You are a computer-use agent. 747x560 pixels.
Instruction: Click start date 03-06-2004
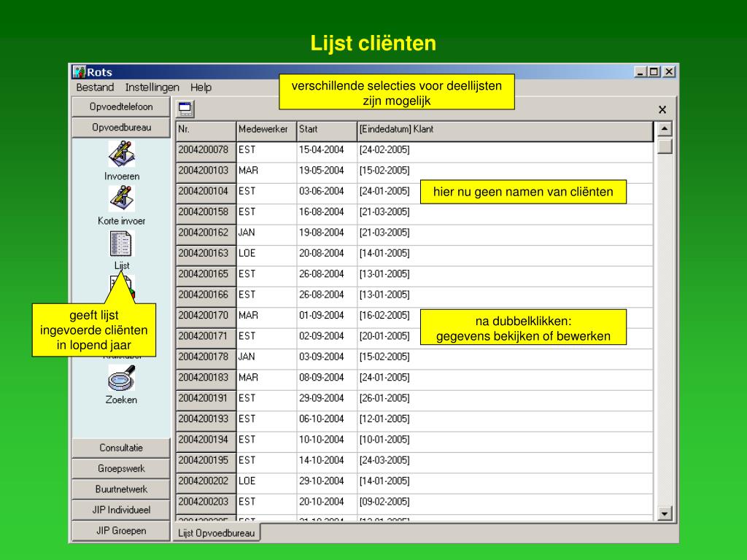[322, 192]
